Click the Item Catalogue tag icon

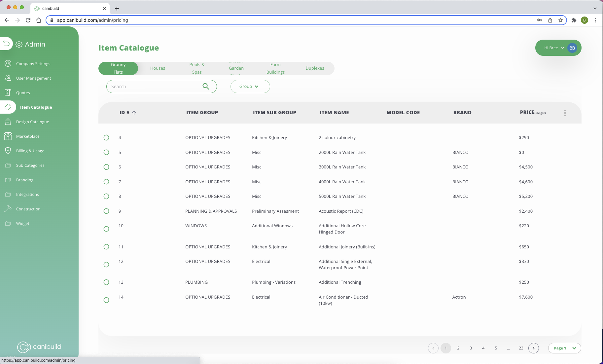pyautogui.click(x=8, y=107)
